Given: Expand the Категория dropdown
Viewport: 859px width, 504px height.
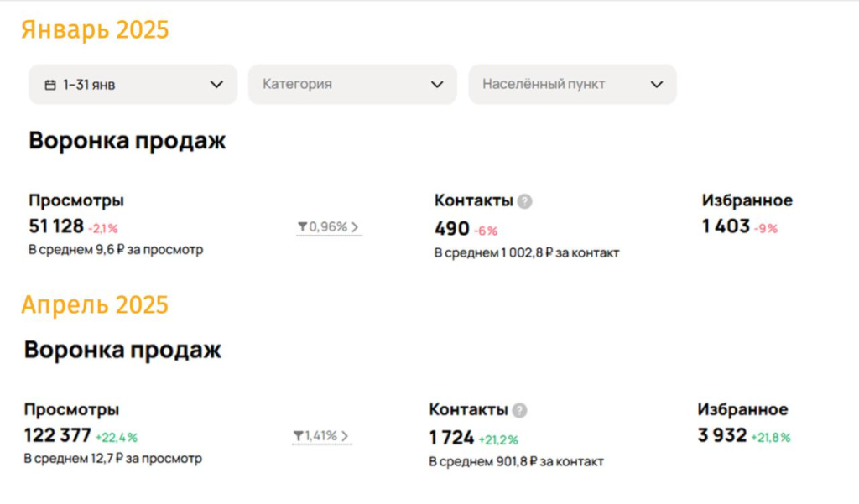Looking at the screenshot, I should [353, 85].
